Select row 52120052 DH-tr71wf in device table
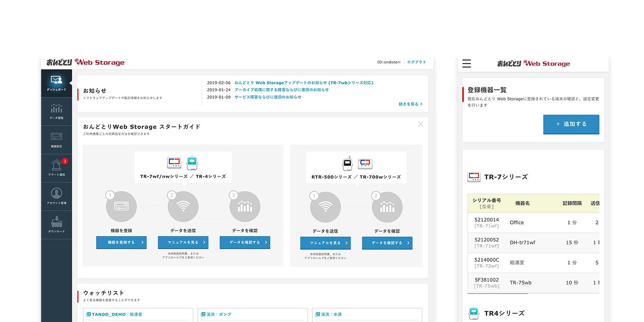This screenshot has height=322, width=644. coord(534,243)
